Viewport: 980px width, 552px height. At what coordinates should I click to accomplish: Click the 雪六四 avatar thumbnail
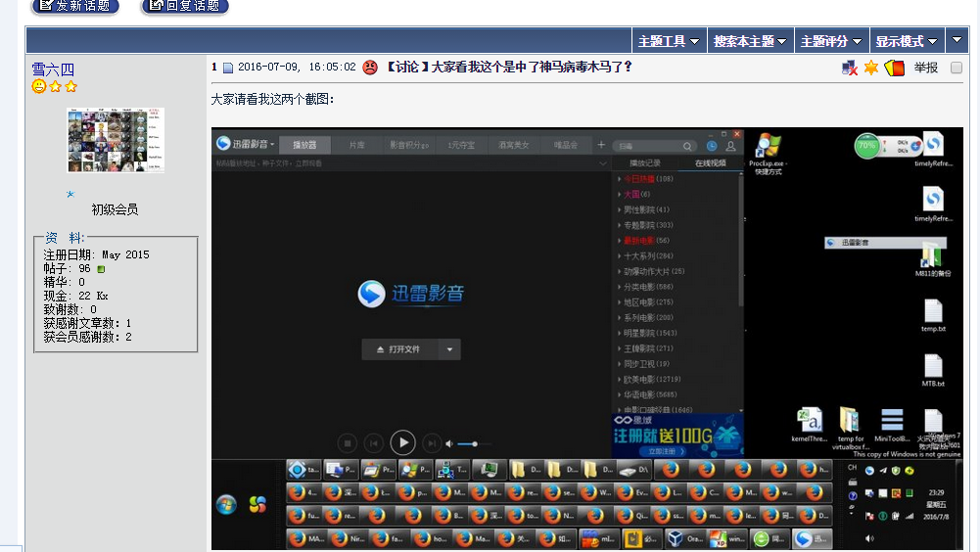pyautogui.click(x=116, y=140)
